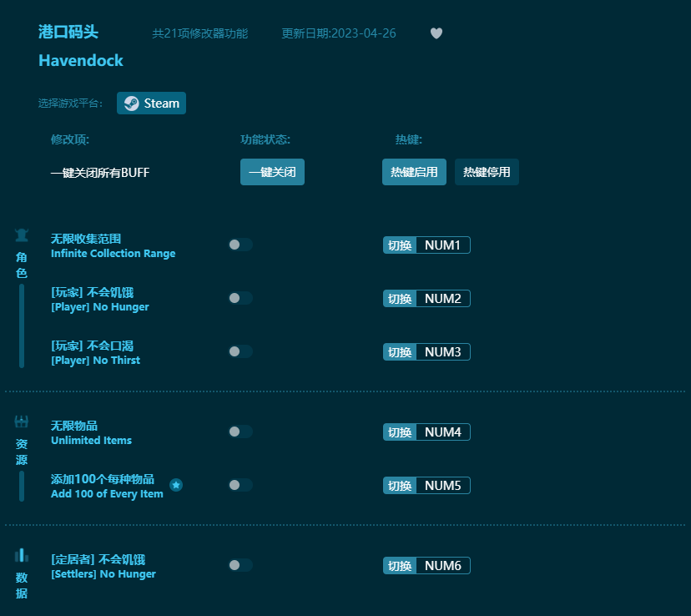The image size is (691, 616).
Task: Click the NUM4 hotkey field
Action: (443, 432)
